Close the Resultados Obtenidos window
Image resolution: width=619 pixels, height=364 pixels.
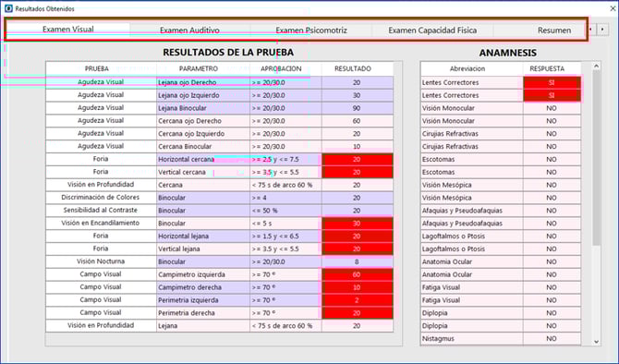click(613, 8)
